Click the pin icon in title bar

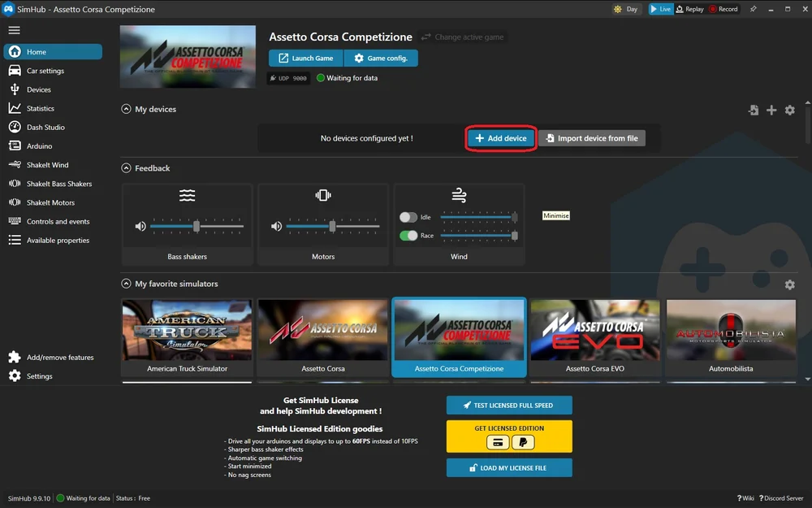coord(753,9)
